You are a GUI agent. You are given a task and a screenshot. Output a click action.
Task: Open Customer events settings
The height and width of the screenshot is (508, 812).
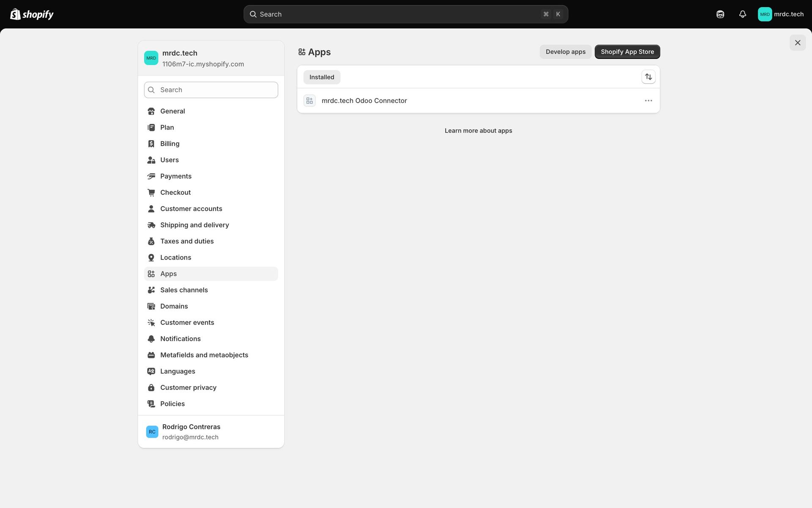point(211,323)
